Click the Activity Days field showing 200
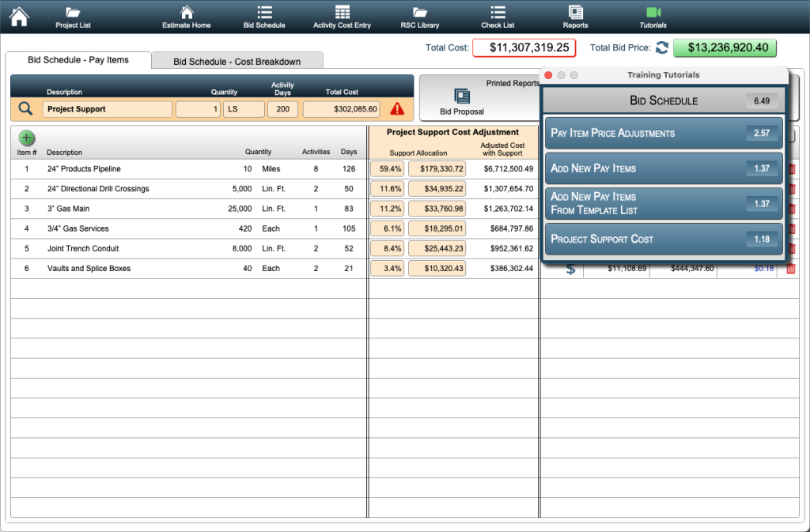The image size is (810, 532). (282, 109)
